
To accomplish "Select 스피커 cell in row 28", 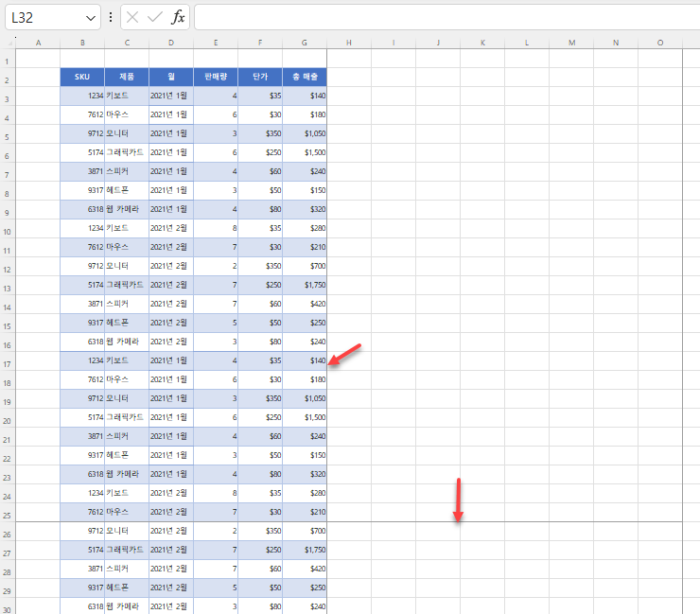I will [127, 569].
